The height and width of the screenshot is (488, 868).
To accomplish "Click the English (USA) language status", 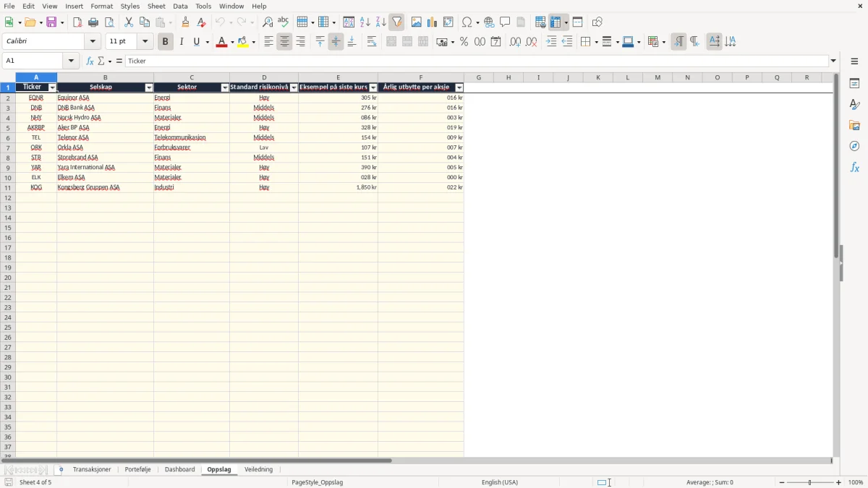I will point(500,482).
